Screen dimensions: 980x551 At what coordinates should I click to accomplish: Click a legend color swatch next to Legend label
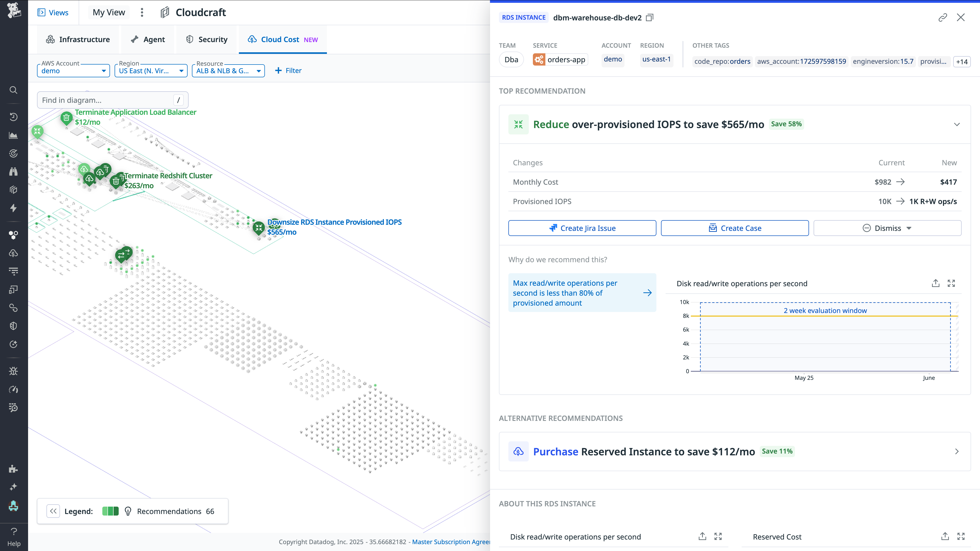coord(110,511)
